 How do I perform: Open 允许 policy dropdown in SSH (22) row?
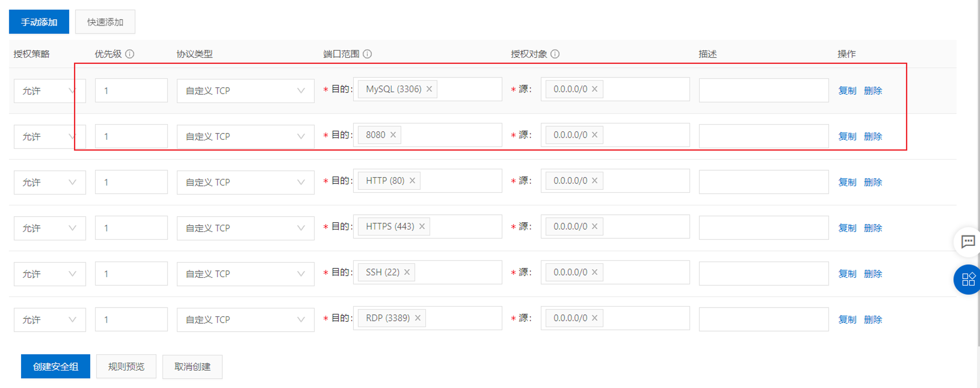tap(49, 274)
